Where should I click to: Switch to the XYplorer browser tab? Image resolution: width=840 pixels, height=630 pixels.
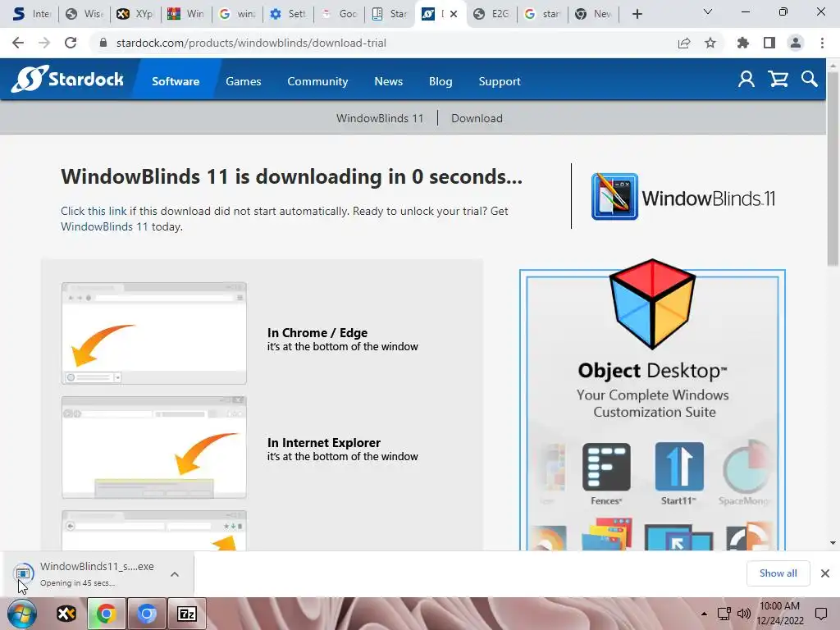[136, 14]
